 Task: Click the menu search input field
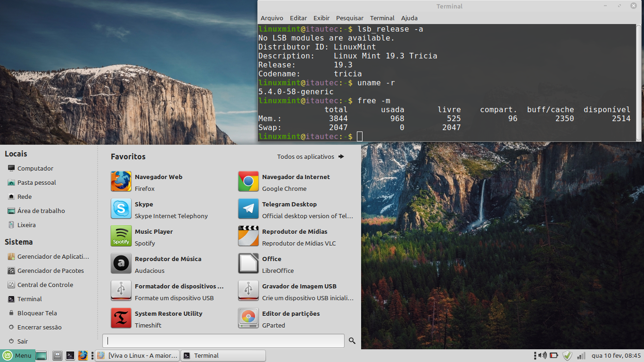(x=223, y=341)
